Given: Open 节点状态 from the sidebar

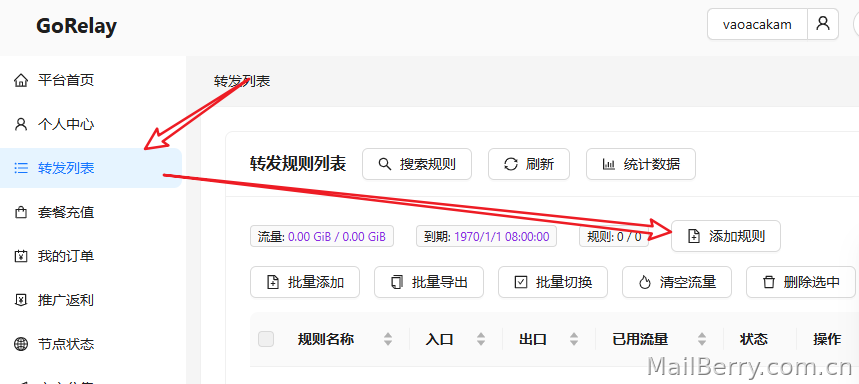Looking at the screenshot, I should [x=91, y=344].
